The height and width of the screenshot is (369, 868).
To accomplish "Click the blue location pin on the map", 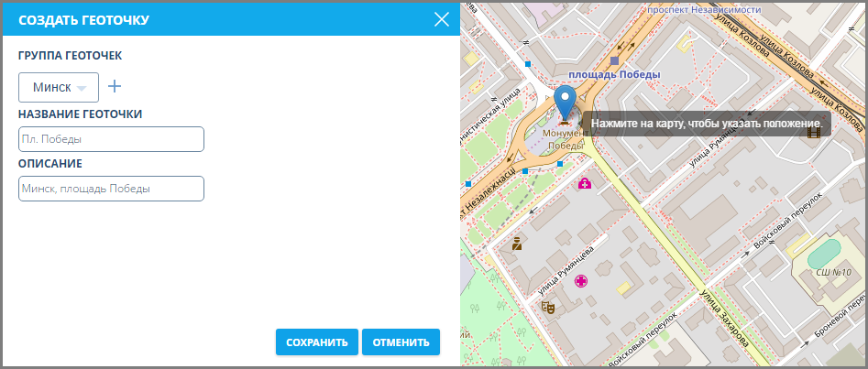I will tap(566, 102).
